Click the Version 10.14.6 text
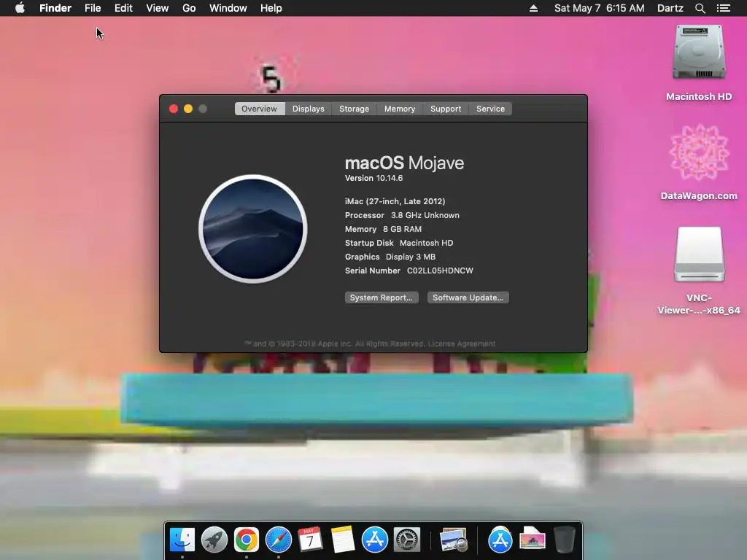The height and width of the screenshot is (560, 747). [x=374, y=178]
